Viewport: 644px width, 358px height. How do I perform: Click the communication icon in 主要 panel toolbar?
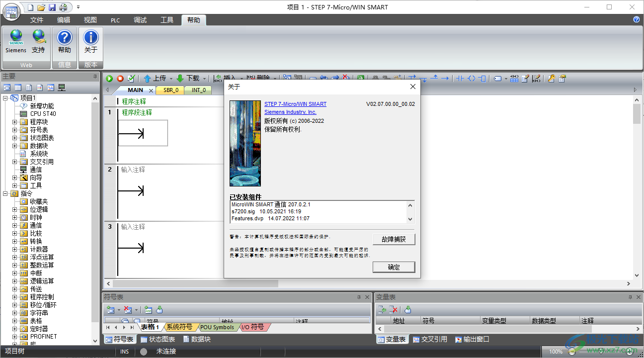point(62,88)
